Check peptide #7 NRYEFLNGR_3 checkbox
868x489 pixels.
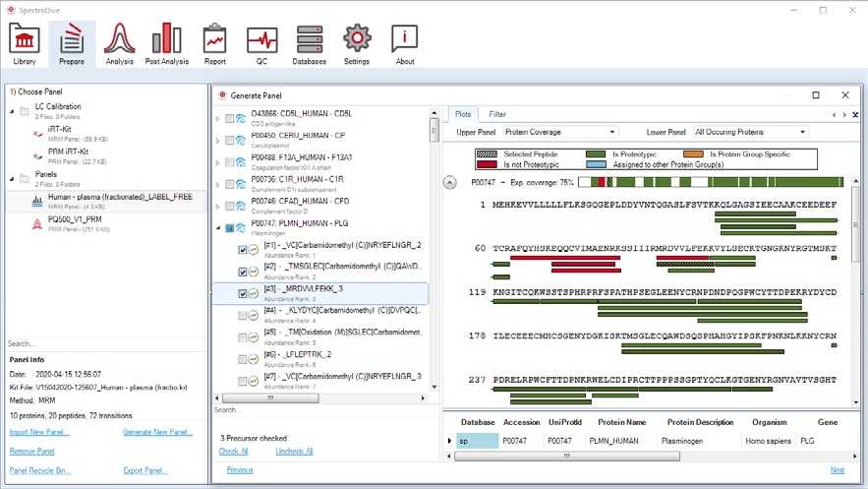pyautogui.click(x=243, y=381)
